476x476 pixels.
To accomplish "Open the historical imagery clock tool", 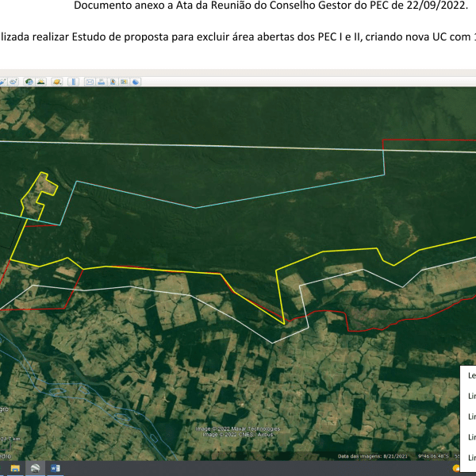I will [29, 81].
